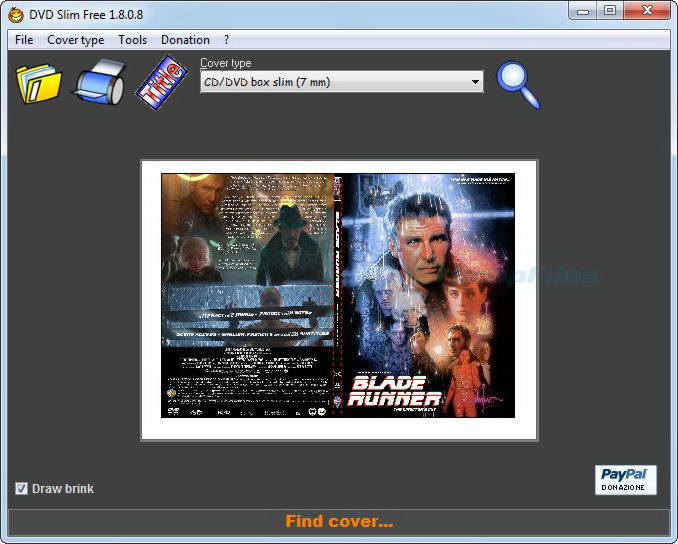Open the Cover type menu
The image size is (678, 544).
click(76, 40)
